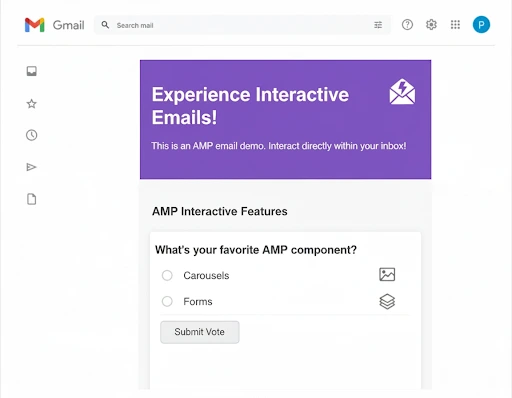This screenshot has width=512, height=398.
Task: Open Snoozed clock icon in sidebar
Action: point(32,135)
